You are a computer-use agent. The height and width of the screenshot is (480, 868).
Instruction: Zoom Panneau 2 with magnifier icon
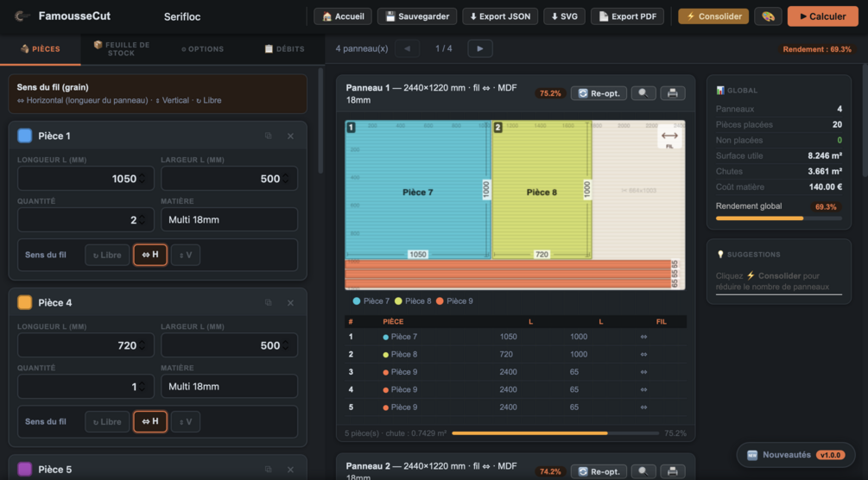pyautogui.click(x=643, y=471)
